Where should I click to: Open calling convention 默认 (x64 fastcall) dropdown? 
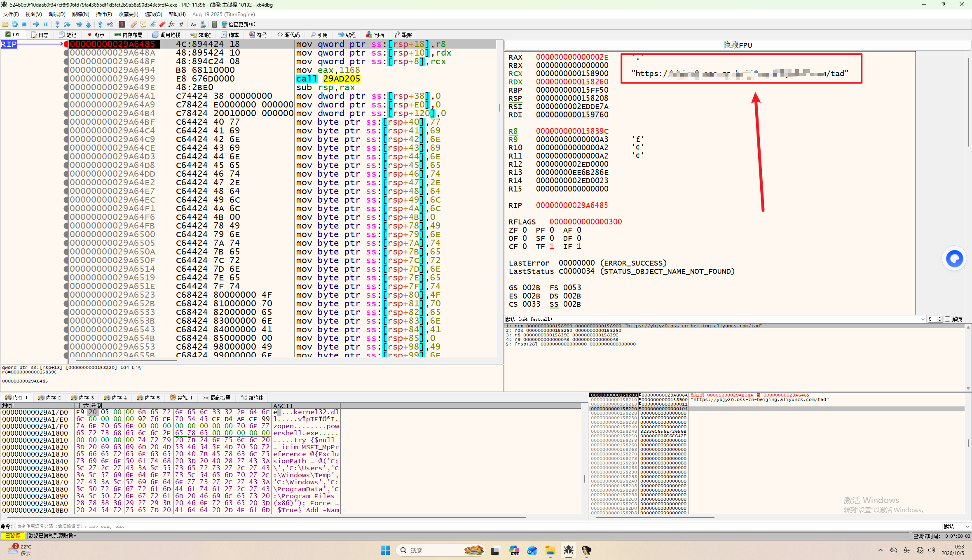[x=715, y=319]
